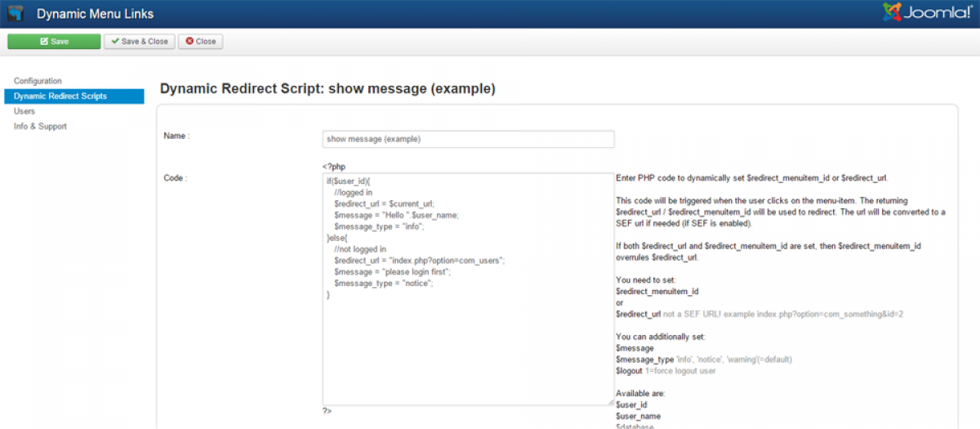Click the '?>' closing tag text
The height and width of the screenshot is (429, 980).
point(327,411)
